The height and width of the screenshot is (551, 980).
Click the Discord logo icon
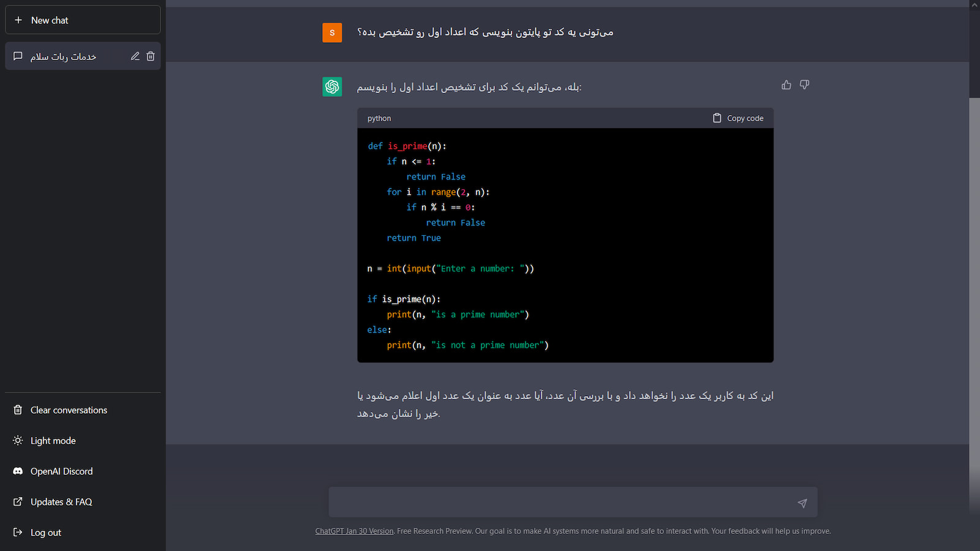[18, 471]
